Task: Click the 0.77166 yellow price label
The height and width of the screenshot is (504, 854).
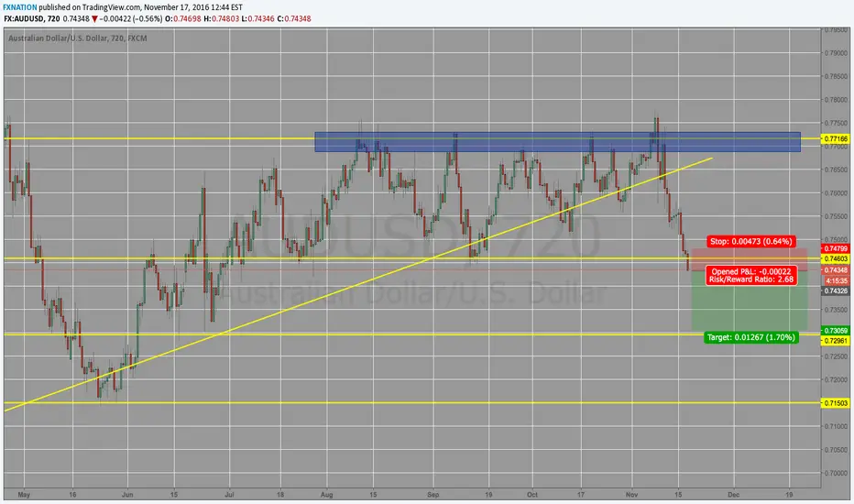Action: (x=836, y=139)
